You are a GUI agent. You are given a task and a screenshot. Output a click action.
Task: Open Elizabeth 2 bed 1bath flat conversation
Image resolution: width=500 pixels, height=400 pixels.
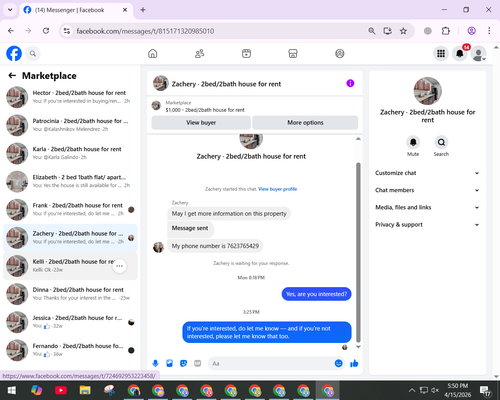click(x=70, y=181)
